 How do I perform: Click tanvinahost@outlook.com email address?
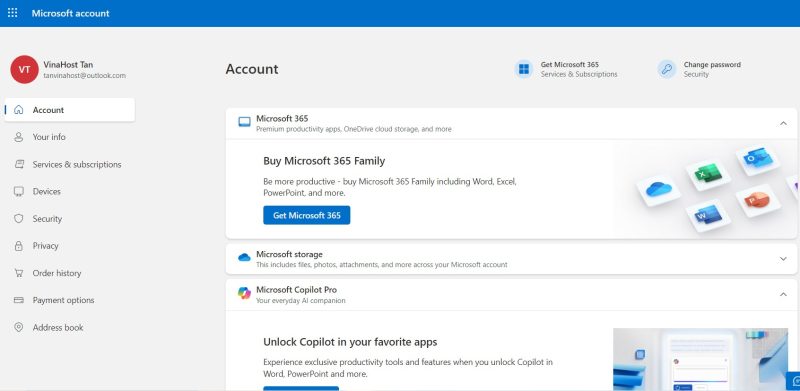tap(84, 76)
